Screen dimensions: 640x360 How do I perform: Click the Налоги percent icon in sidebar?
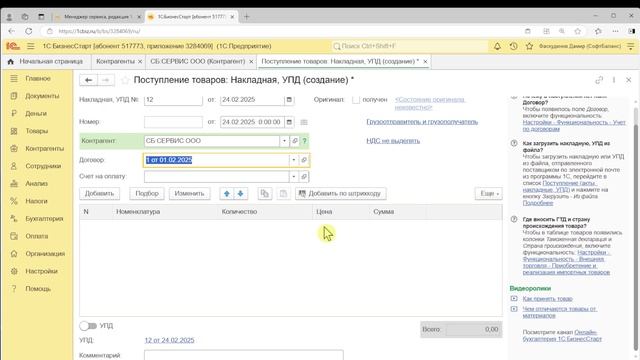point(14,201)
